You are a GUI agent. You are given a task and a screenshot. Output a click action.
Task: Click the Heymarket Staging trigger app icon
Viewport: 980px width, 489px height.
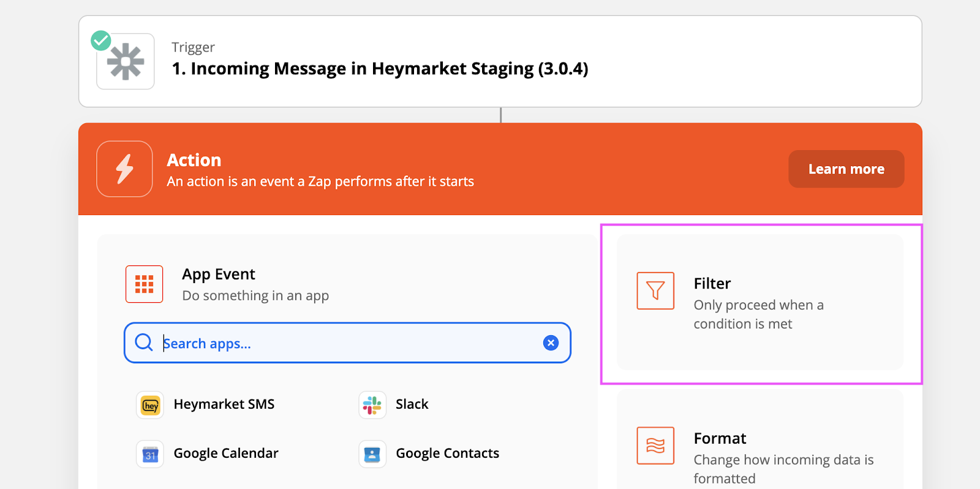tap(126, 61)
